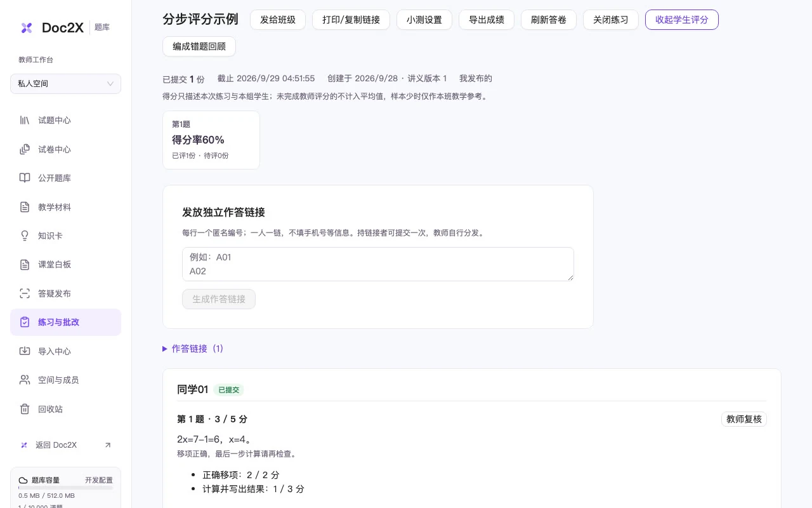Open 空间与成员 sidebar entry

pos(65,380)
